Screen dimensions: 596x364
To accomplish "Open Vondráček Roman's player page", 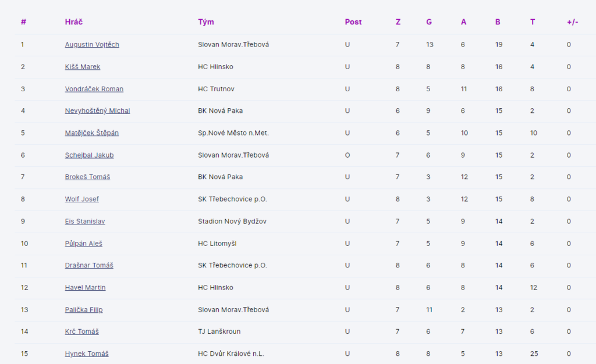I will point(94,89).
